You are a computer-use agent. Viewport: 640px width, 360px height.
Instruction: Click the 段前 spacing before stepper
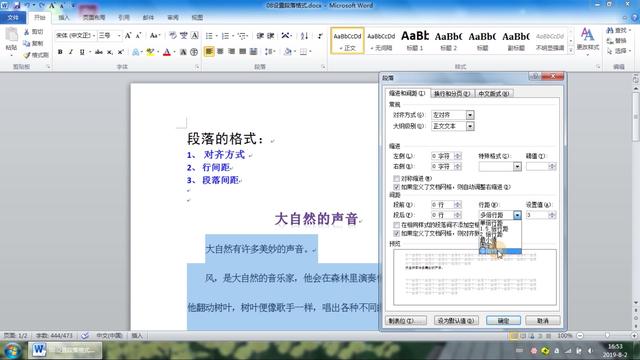pyautogui.click(x=458, y=204)
